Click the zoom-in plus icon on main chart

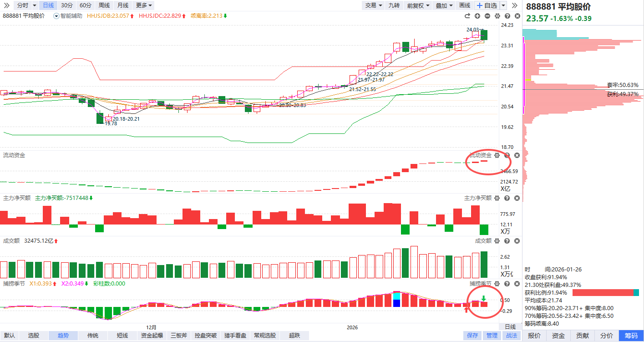tap(477, 16)
